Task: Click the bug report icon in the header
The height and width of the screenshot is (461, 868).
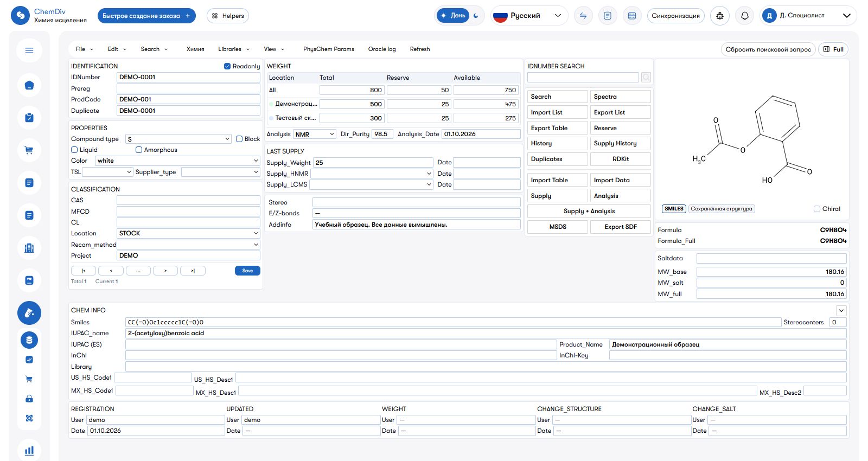Action: click(x=720, y=16)
